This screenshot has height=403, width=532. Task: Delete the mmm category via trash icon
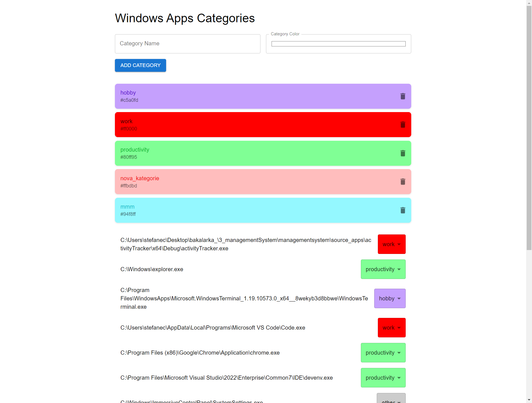point(403,210)
